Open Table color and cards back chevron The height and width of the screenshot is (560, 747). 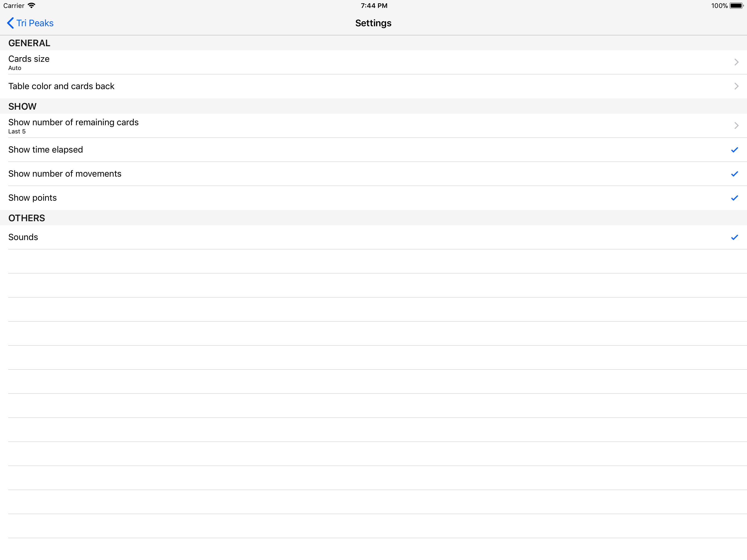click(736, 86)
